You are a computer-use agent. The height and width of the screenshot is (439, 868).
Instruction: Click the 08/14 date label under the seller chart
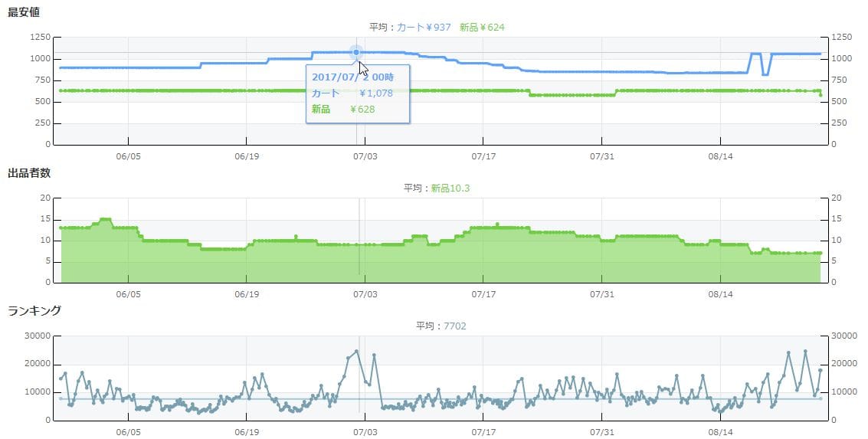click(x=721, y=293)
